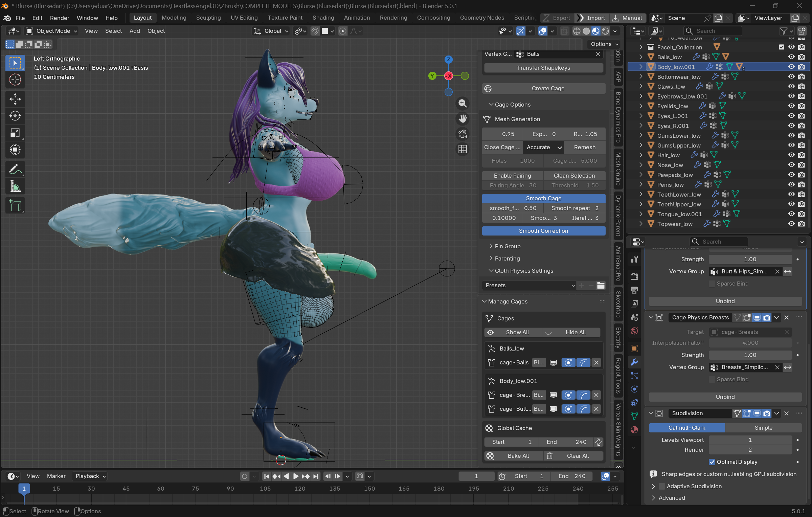Open the Add menu in viewport header
The width and height of the screenshot is (812, 517).
tap(135, 31)
